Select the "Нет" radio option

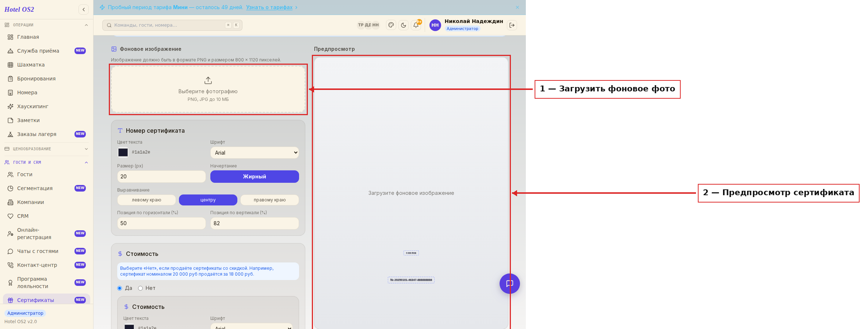140,288
